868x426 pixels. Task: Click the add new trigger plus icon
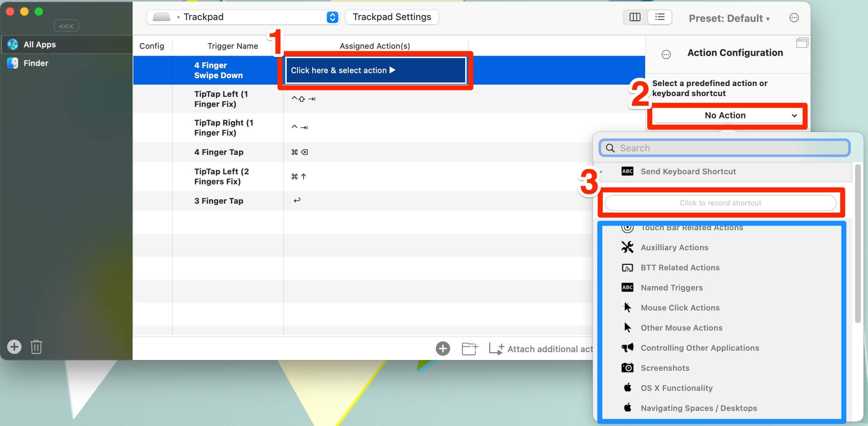[443, 349]
